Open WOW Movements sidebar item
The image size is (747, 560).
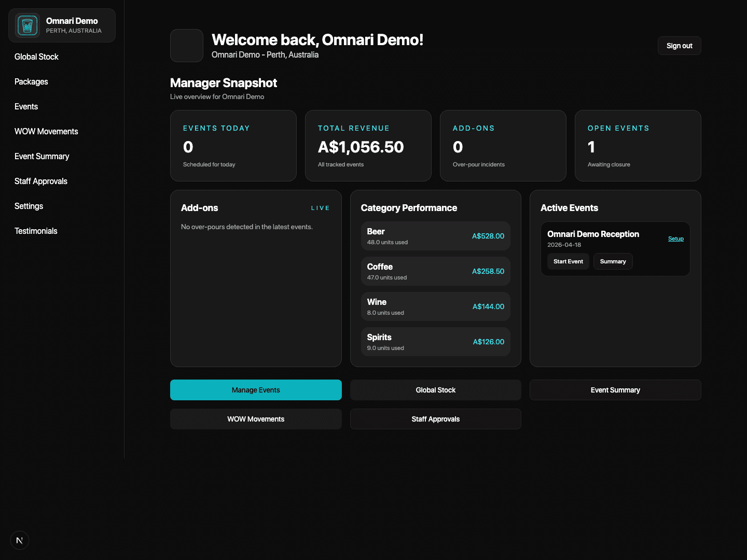[x=46, y=132]
